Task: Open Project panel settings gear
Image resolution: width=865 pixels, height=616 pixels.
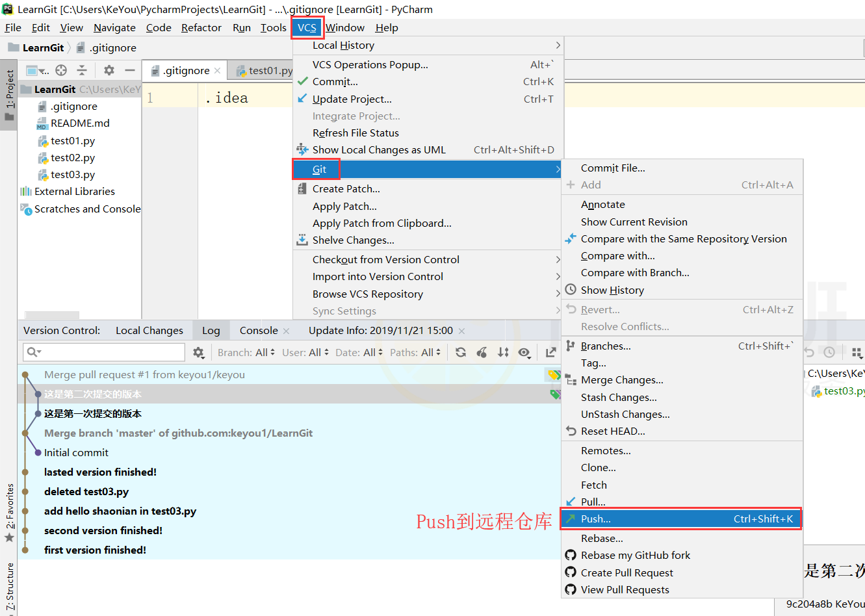Action: click(x=109, y=70)
